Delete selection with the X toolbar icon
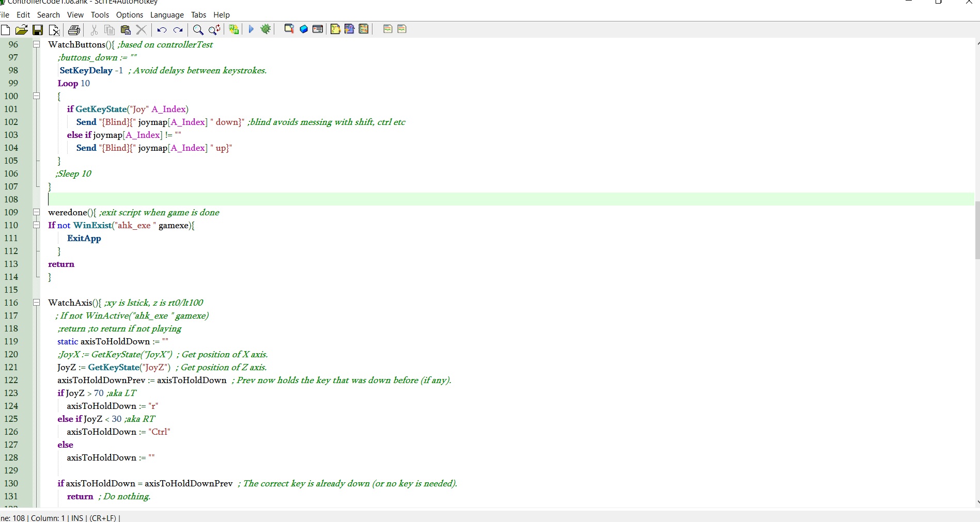The image size is (980, 522). click(x=142, y=29)
